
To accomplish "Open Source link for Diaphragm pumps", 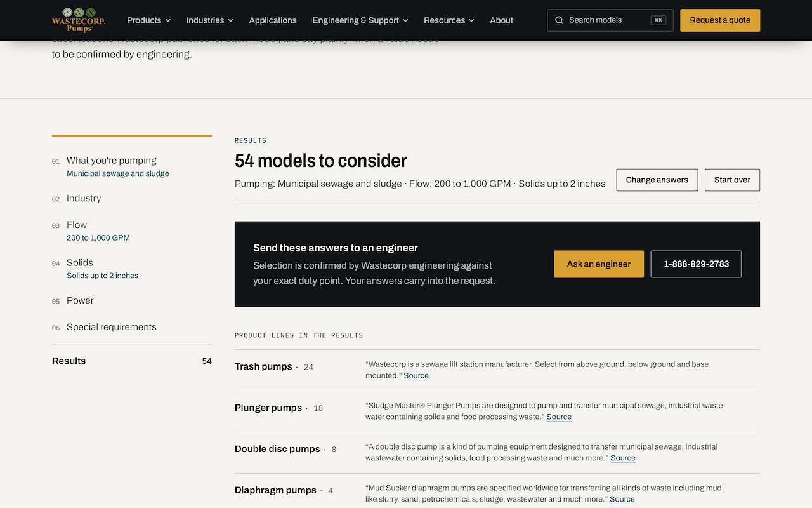I will pos(622,499).
